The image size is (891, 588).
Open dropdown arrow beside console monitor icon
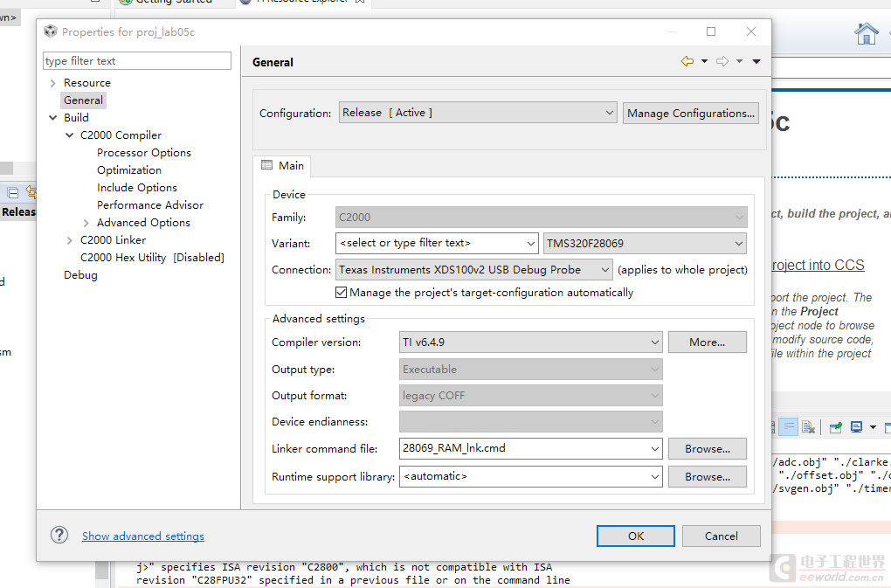(x=873, y=427)
